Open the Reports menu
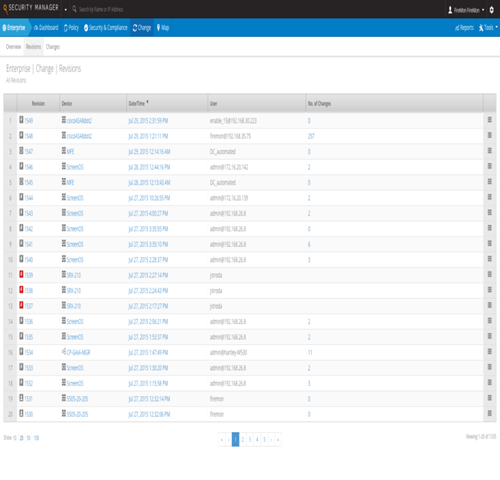This screenshot has height=480, width=500. coord(464,28)
